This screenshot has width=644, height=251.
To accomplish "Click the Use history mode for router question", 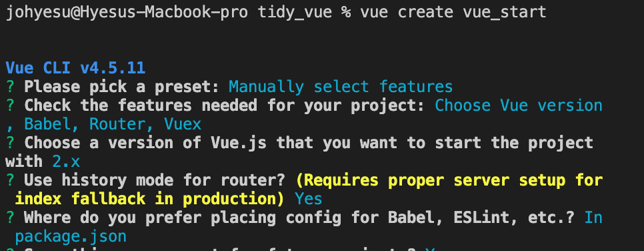I will [x=155, y=180].
